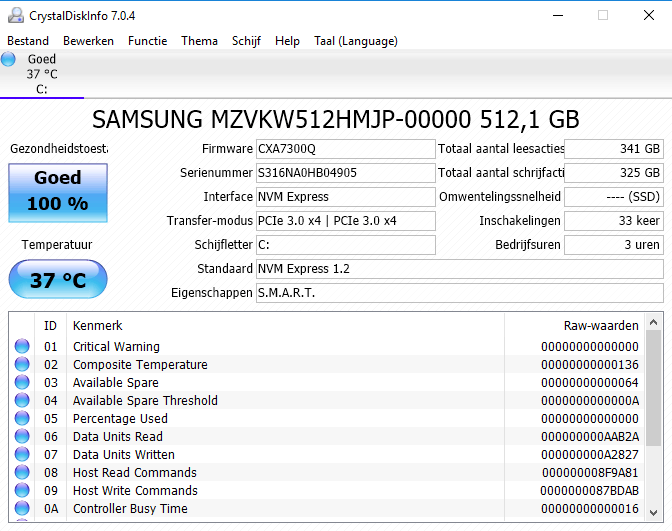Image resolution: width=672 pixels, height=531 pixels.
Task: Click the total reads value 341 GB
Action: point(614,149)
